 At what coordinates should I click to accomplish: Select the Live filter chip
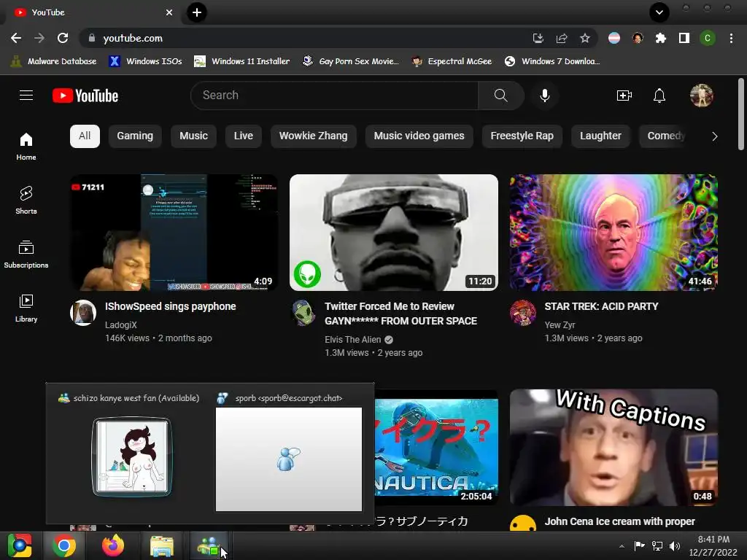point(243,136)
